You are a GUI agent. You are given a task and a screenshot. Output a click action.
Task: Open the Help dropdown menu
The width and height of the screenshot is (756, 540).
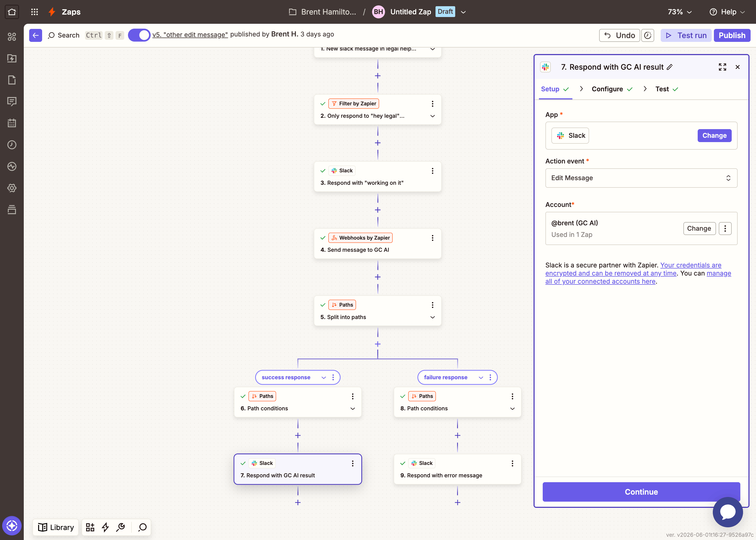pos(727,12)
